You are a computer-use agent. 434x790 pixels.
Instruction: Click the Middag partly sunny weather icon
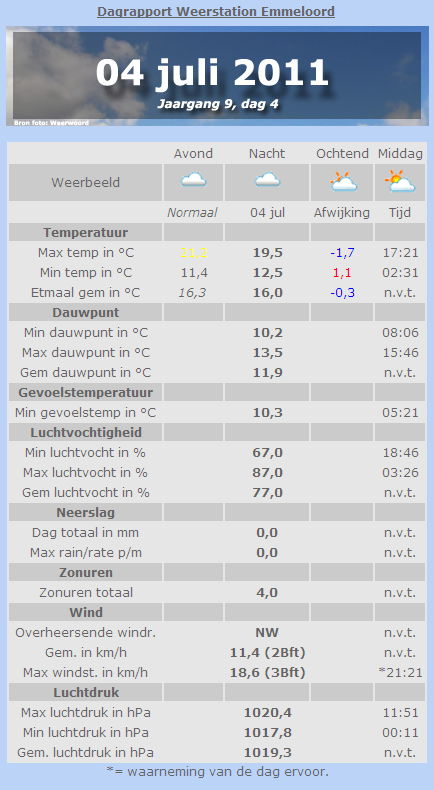(400, 181)
